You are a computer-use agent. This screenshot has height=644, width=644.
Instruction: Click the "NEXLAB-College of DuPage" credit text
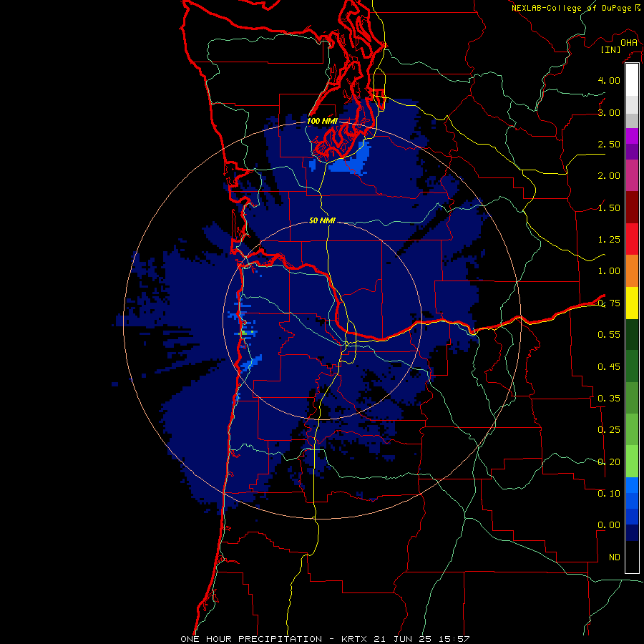point(571,8)
